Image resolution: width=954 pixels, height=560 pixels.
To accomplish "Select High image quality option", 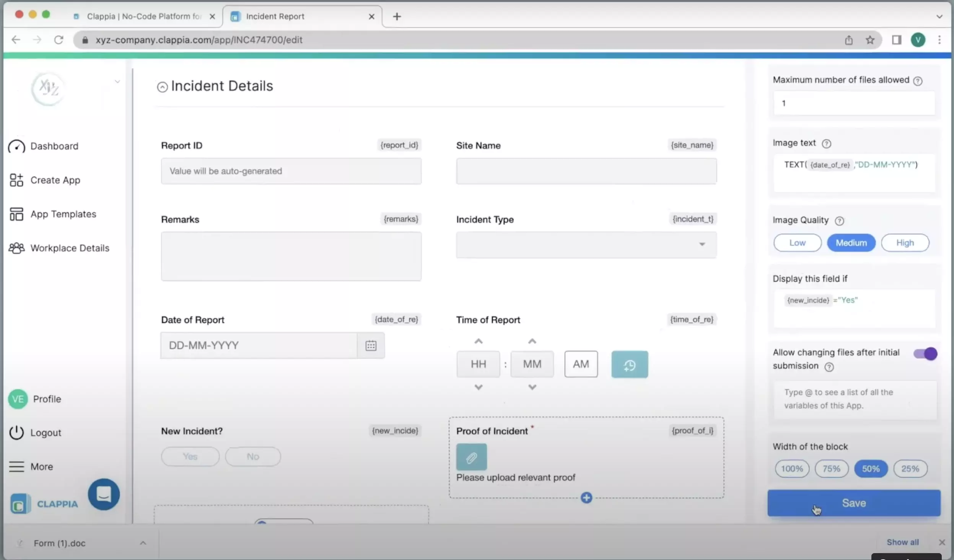I will [x=905, y=243].
